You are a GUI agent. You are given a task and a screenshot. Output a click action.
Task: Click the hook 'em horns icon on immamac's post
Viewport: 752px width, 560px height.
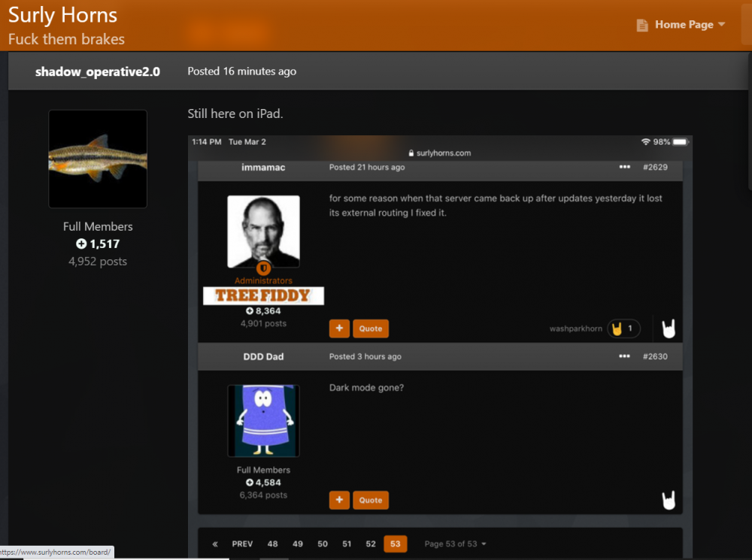[x=669, y=328]
